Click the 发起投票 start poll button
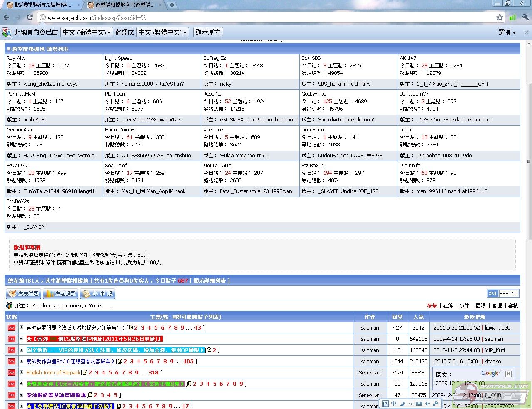Viewport: 532px width, 409px height. [61, 294]
